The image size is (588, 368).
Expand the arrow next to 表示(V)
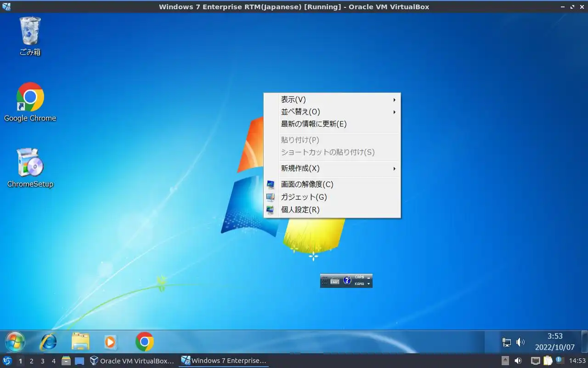395,100
